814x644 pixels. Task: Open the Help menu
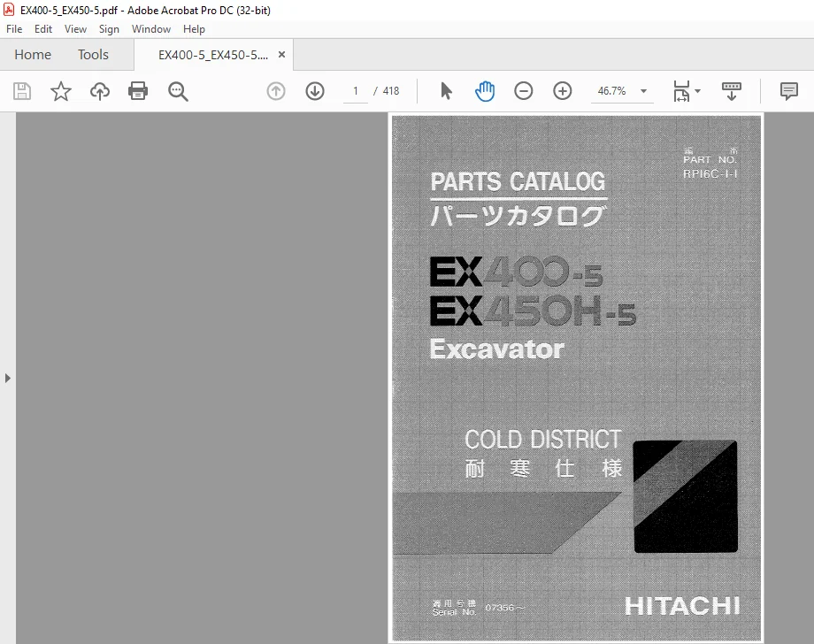point(194,29)
